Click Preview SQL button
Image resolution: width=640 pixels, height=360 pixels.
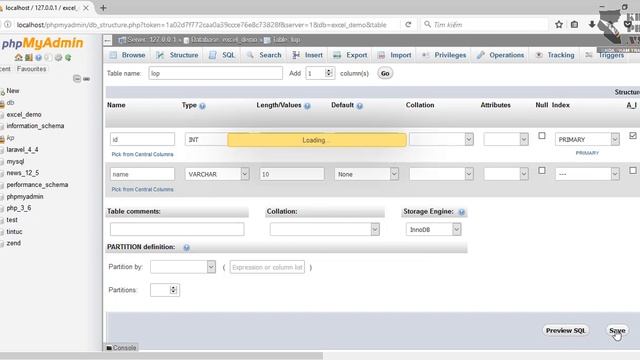tap(565, 331)
